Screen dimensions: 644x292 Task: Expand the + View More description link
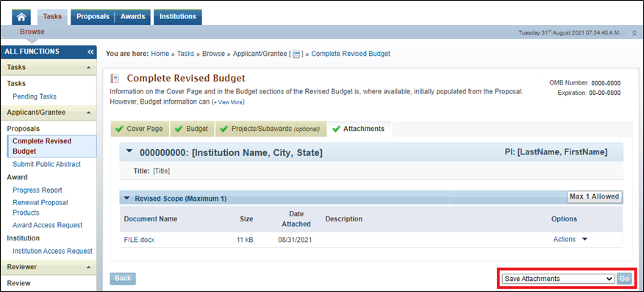pos(228,102)
